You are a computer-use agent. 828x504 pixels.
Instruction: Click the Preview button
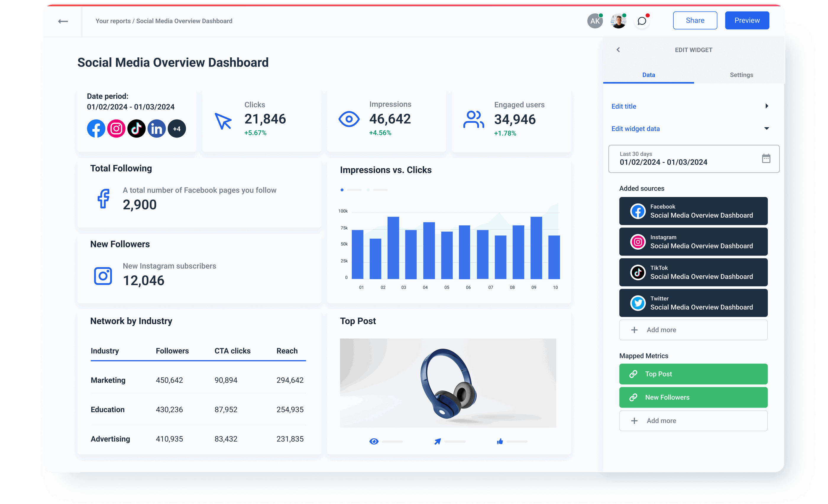tap(747, 20)
